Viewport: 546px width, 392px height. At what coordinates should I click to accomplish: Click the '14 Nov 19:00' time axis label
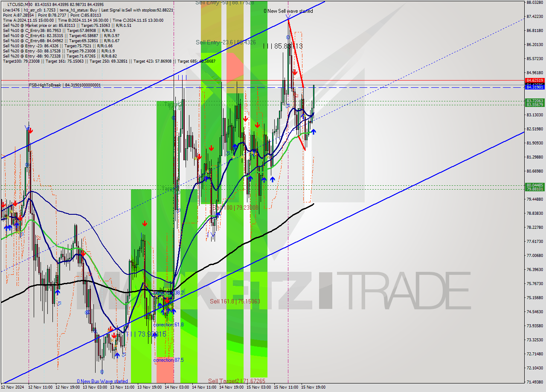232,387
